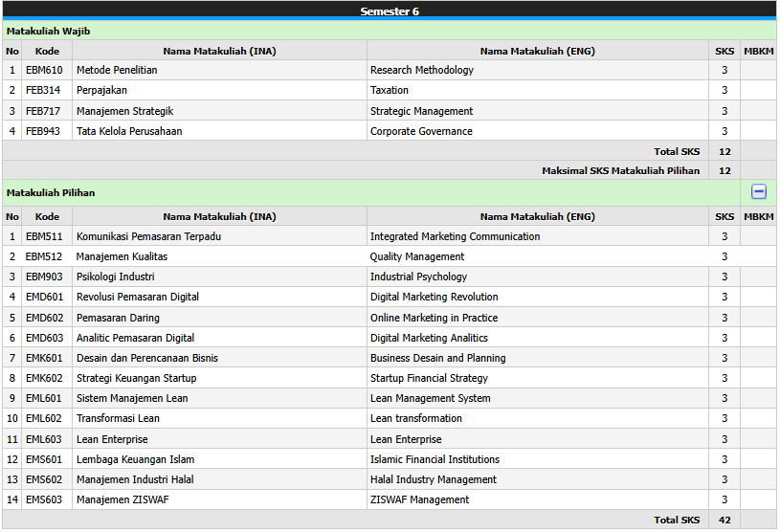Select the Metode Penelitian course row
The height and width of the screenshot is (532, 780).
[117, 70]
